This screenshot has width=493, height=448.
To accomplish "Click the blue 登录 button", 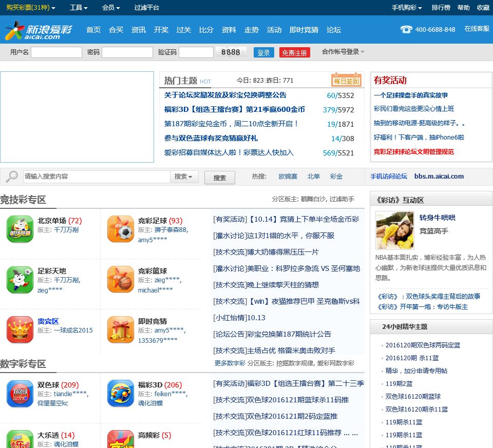I will [264, 52].
